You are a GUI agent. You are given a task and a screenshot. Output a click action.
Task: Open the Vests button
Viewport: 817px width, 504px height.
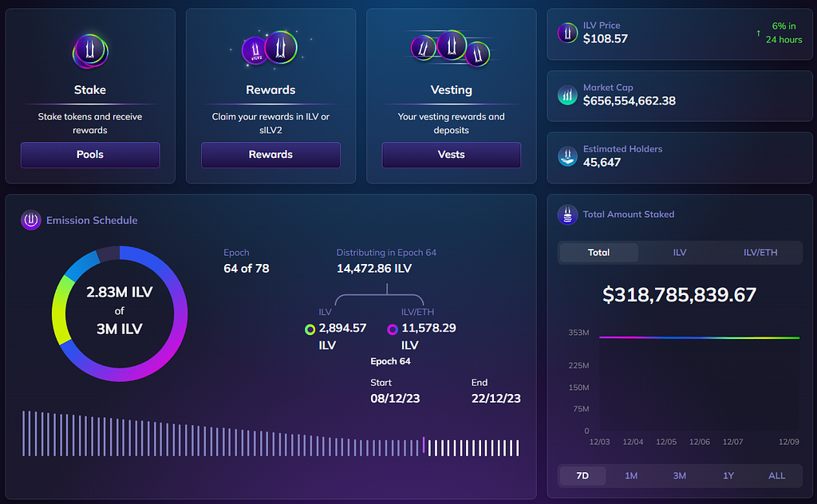[452, 155]
